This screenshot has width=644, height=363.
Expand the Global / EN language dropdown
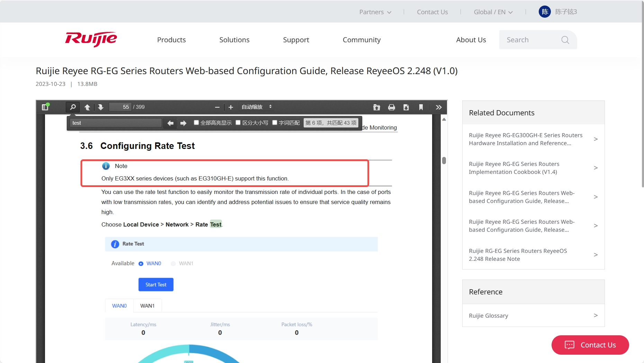point(493,12)
